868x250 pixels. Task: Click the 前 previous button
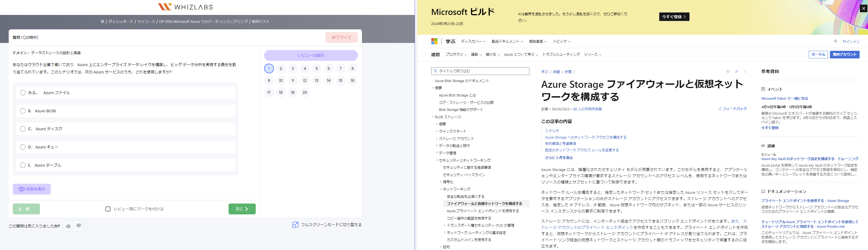26,209
